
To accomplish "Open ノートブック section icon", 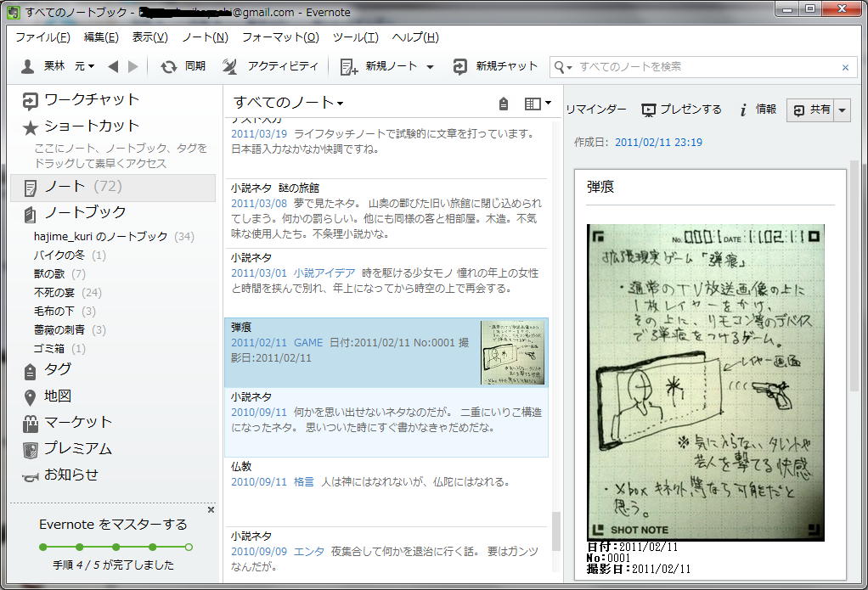I will pos(30,214).
